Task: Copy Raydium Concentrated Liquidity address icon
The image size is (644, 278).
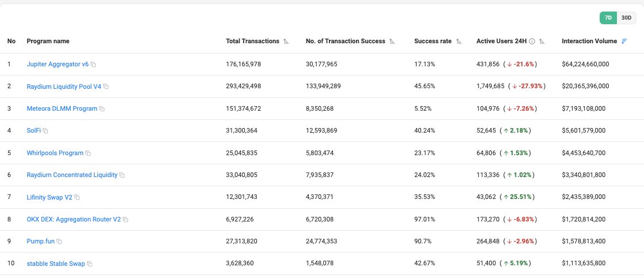Action: pos(122,175)
